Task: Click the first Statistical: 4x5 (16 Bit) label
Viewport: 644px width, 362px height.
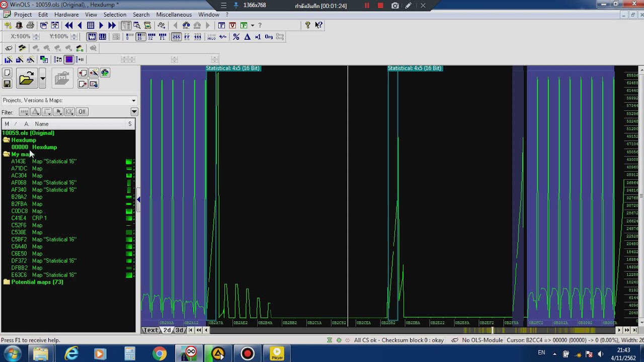Action: click(x=233, y=68)
